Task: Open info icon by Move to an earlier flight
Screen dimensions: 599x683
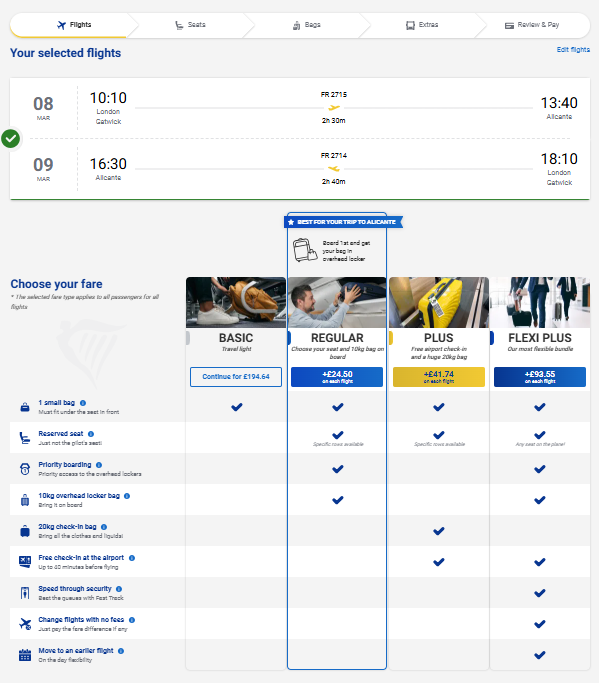Action: [121, 651]
